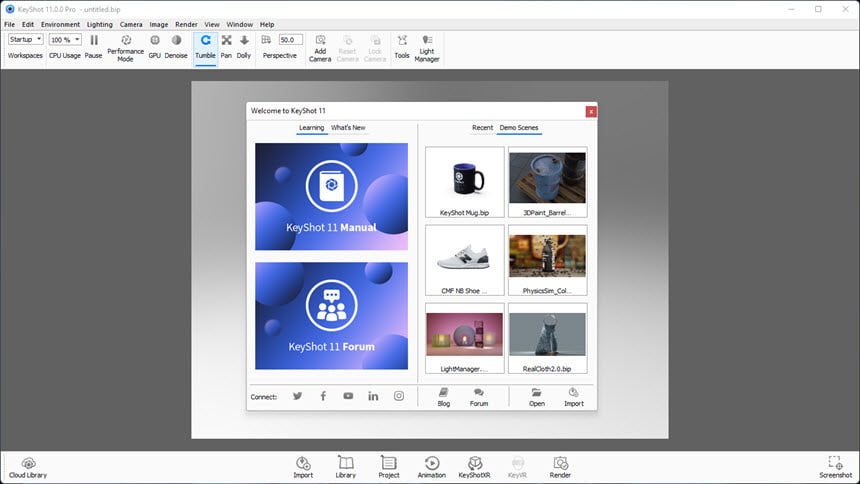860x484 pixels.
Task: Switch to the What's New tab
Action: tap(348, 128)
